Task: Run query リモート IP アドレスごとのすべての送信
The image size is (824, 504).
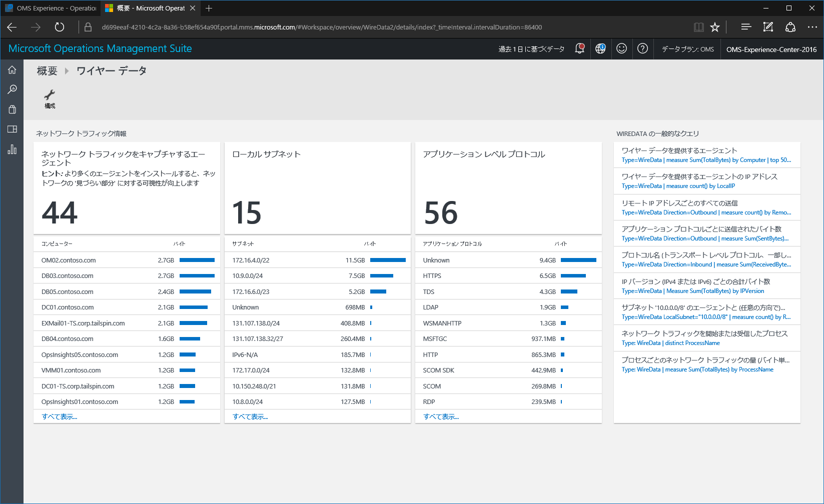Action: (707, 207)
